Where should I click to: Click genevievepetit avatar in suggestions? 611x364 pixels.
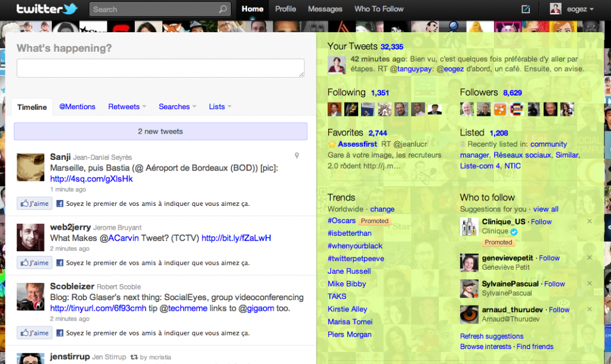point(469,263)
